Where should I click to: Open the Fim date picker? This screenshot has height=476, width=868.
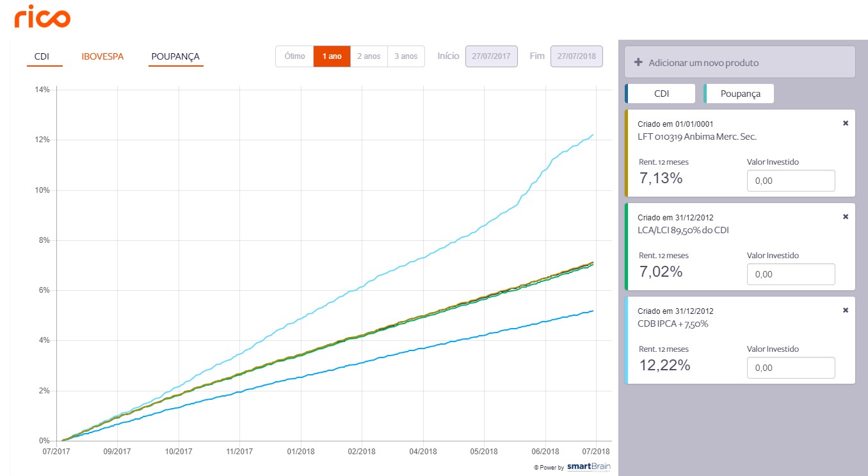click(576, 56)
